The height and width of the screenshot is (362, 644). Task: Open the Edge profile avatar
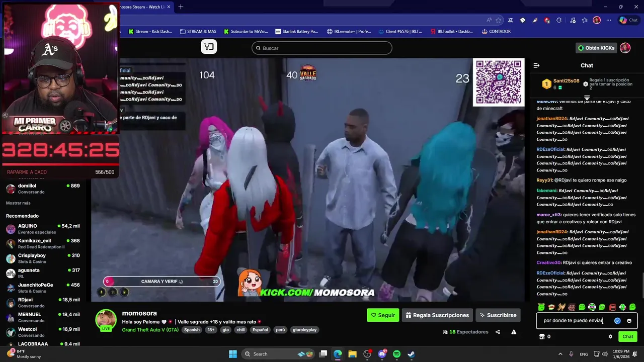597,20
